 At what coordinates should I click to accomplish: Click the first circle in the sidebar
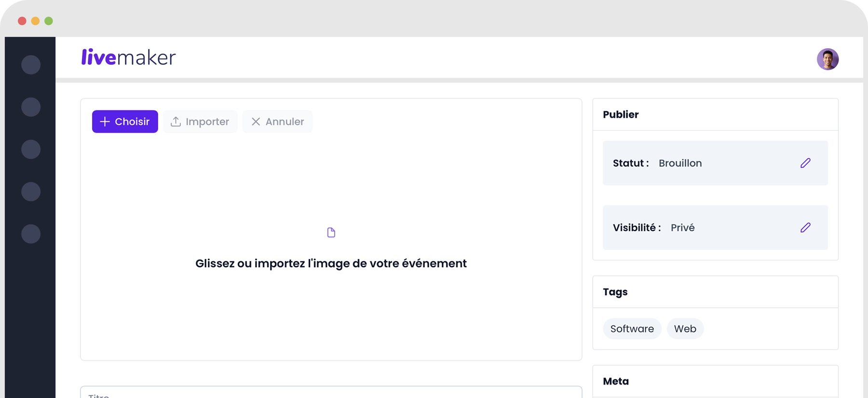pyautogui.click(x=31, y=65)
